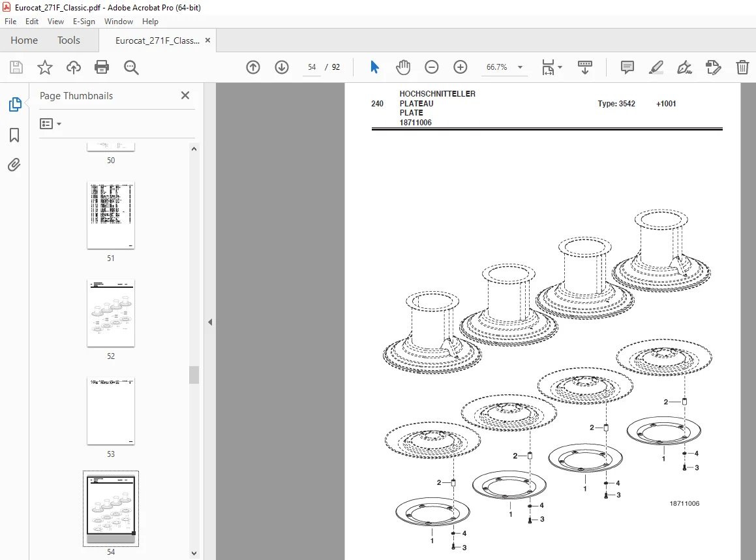Select page 52 thumbnail
Image resolution: width=756 pixels, height=560 pixels.
(x=111, y=313)
